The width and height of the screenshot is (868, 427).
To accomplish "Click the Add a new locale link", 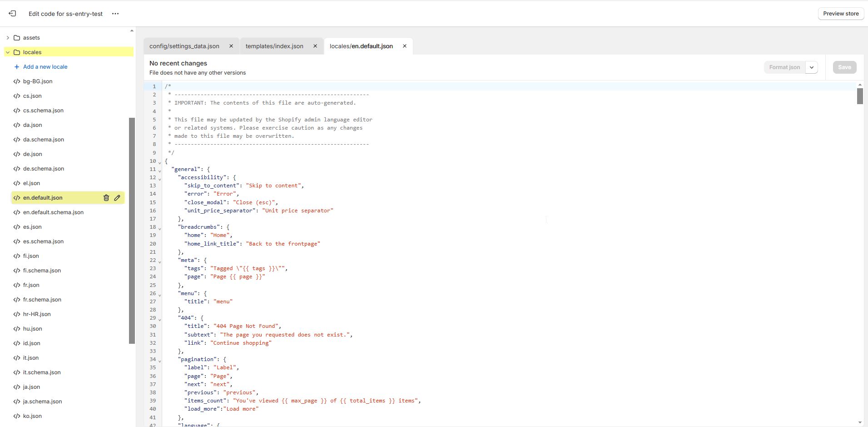I will (x=45, y=67).
